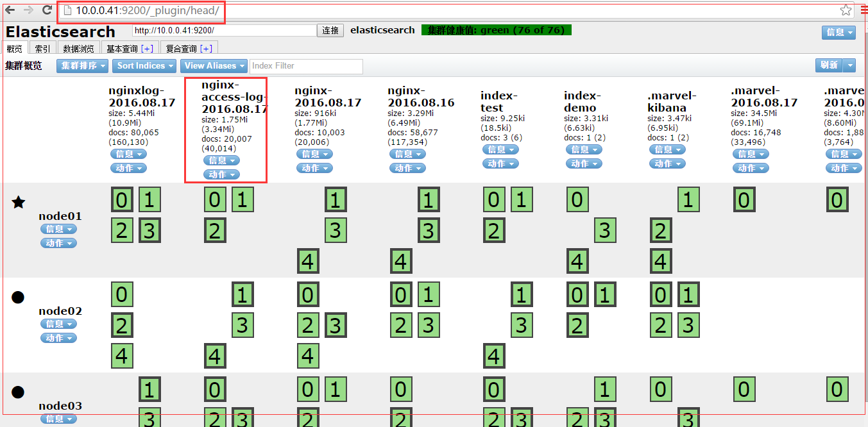The image size is (868, 427).
Task: Open 动作 for nginx-access-log-2016.08.17 index
Action: click(x=221, y=174)
